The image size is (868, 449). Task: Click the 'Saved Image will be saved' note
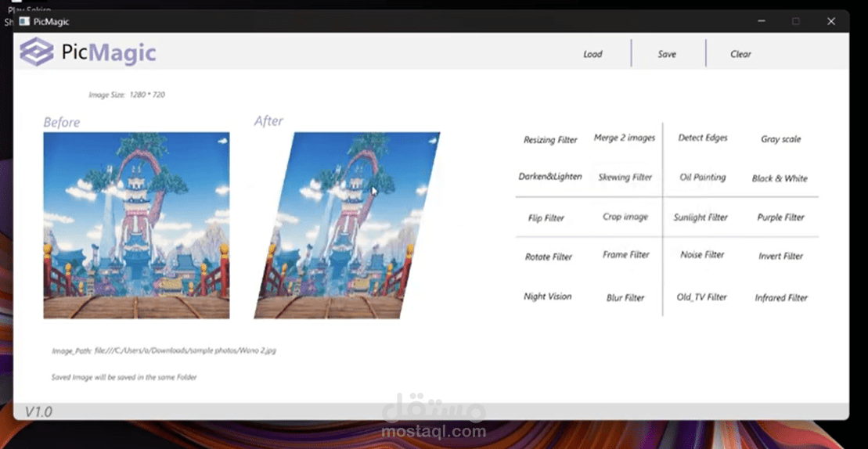[124, 377]
